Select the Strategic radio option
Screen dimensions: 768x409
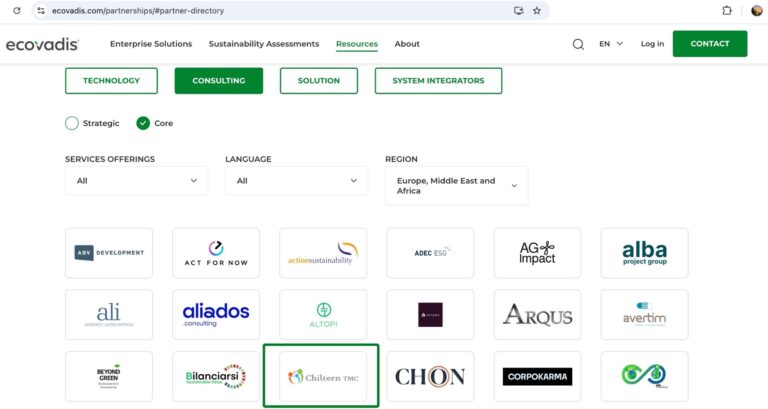pyautogui.click(x=72, y=123)
